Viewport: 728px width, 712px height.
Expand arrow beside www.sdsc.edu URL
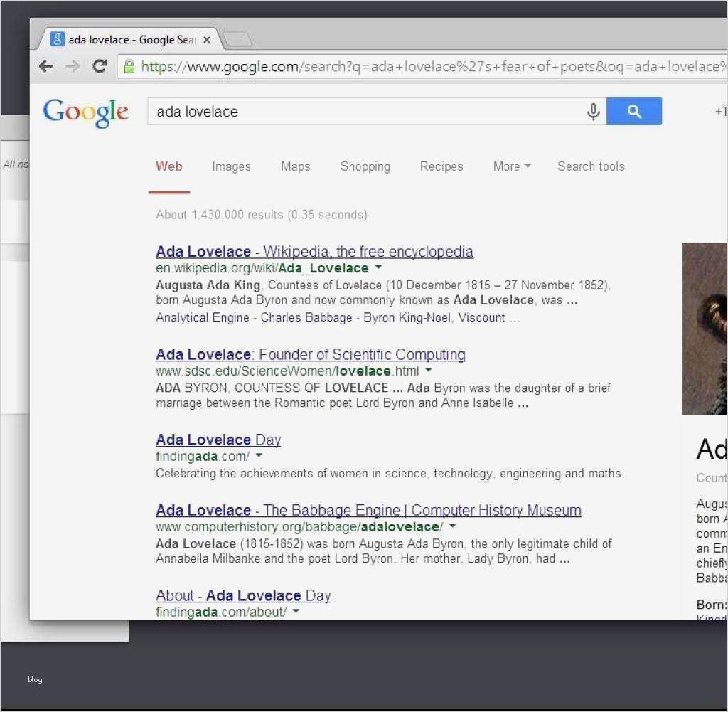point(429,370)
